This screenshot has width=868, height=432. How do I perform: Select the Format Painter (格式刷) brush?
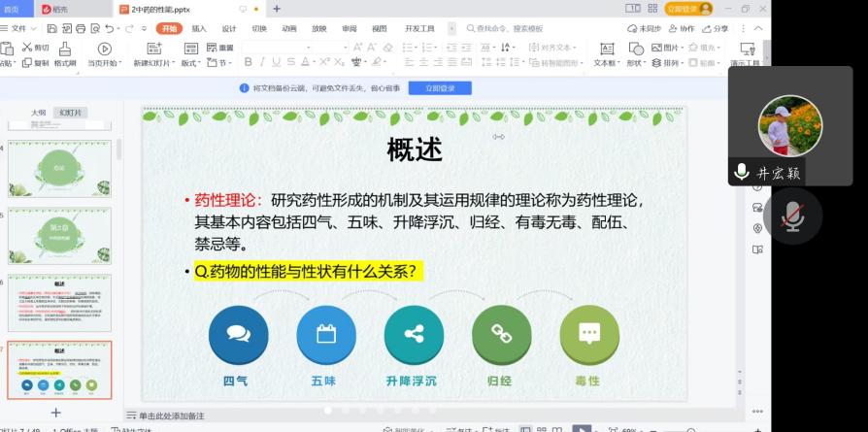tap(65, 49)
